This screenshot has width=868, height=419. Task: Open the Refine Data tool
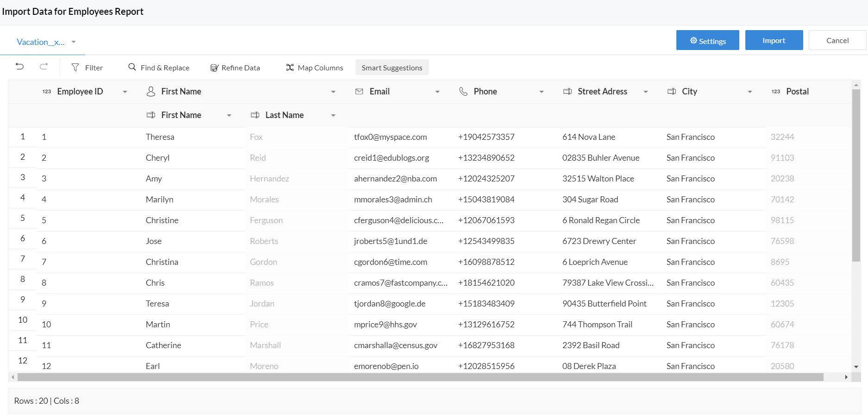click(x=235, y=68)
